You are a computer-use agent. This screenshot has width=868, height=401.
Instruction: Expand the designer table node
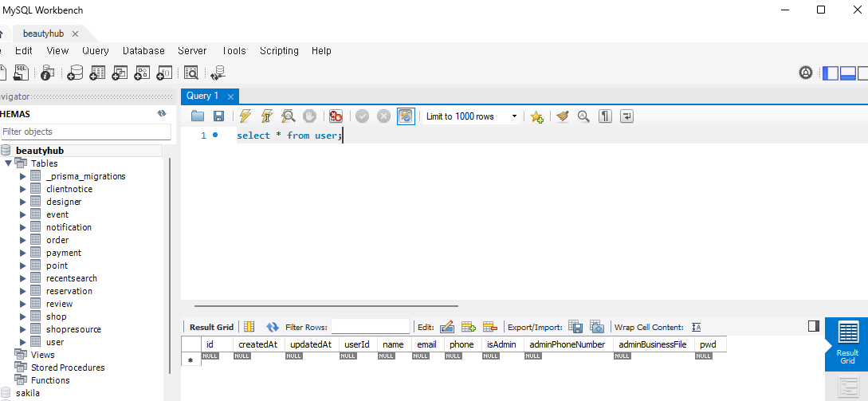point(22,202)
